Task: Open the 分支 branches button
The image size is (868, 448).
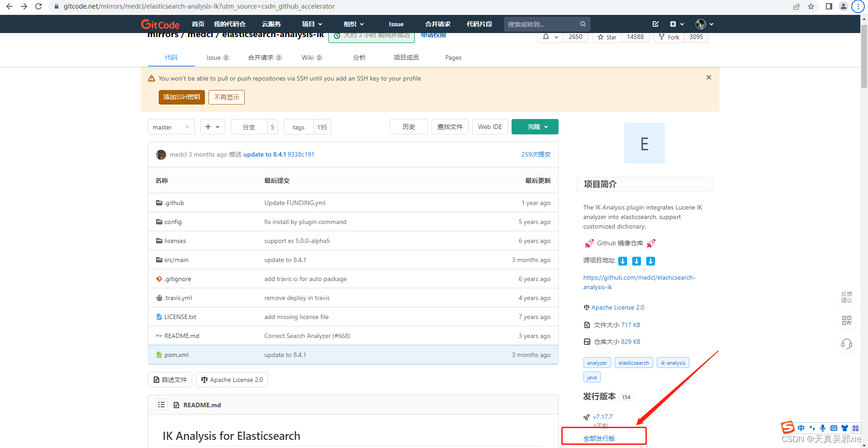Action: (x=249, y=127)
